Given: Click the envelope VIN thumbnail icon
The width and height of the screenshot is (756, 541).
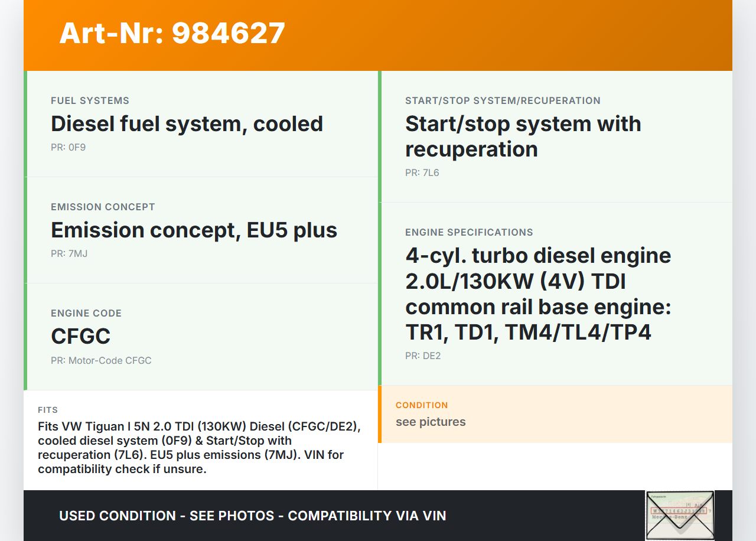Looking at the screenshot, I should pos(680,515).
